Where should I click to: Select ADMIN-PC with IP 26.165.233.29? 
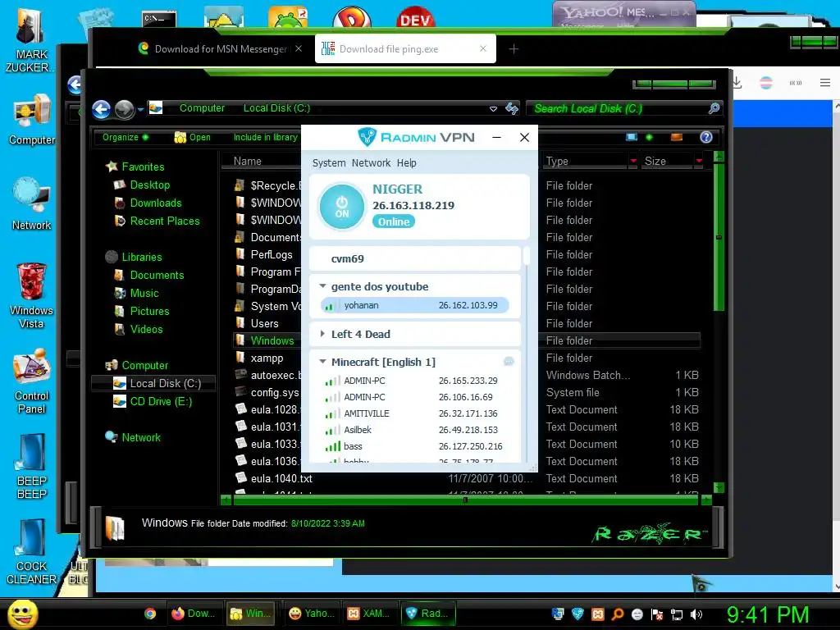[x=414, y=381]
